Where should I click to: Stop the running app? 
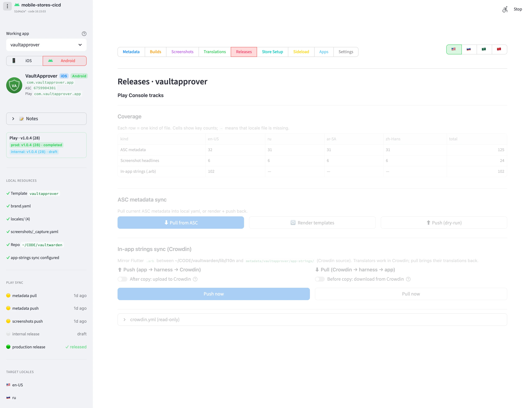coord(518,9)
